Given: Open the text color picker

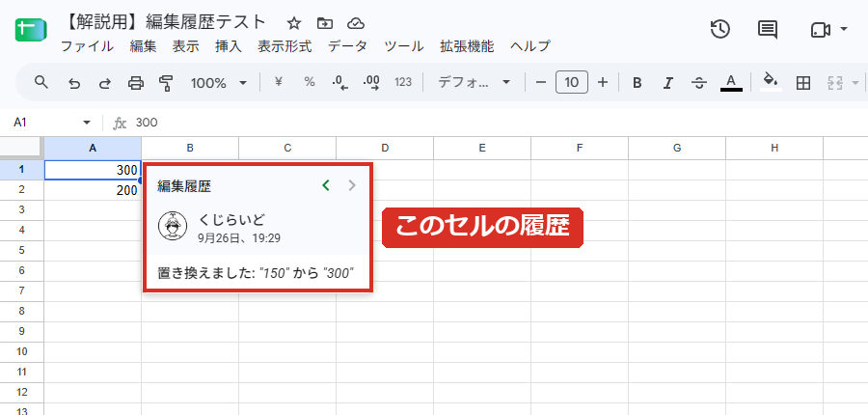Looking at the screenshot, I should 731,83.
